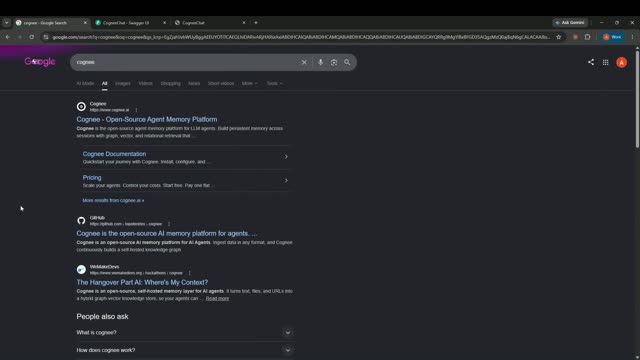Viewport: 640px width, 360px height.
Task: Expand the Pricing chevron
Action: [x=286, y=180]
